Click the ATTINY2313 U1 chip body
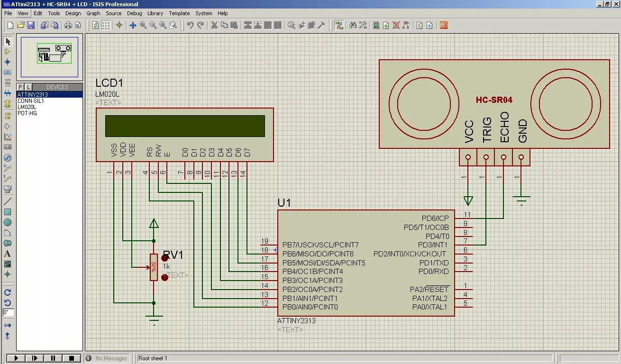 366,263
